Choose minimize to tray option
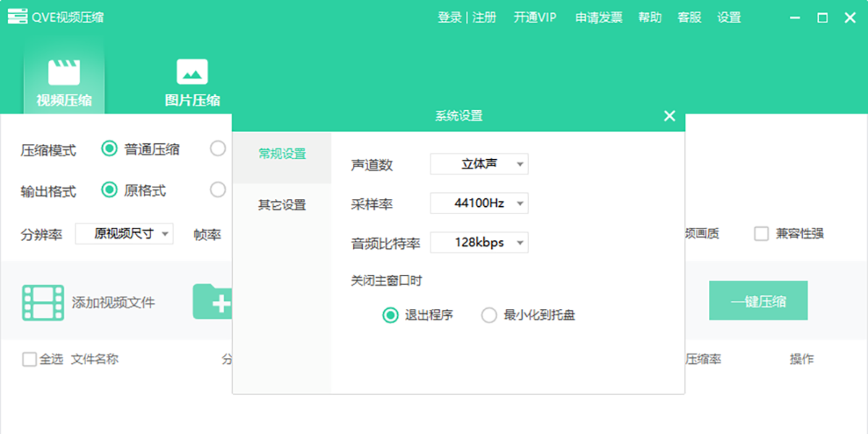 (490, 315)
